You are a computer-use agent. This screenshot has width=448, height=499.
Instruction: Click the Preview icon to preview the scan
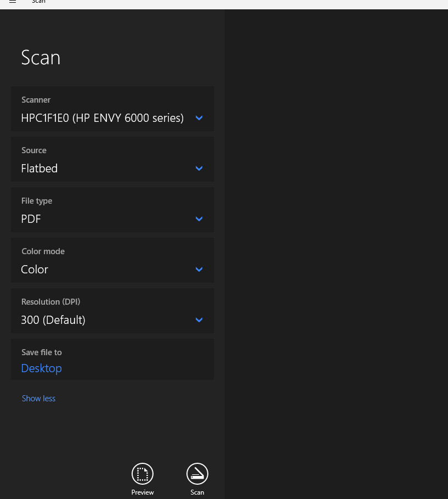pos(142,473)
